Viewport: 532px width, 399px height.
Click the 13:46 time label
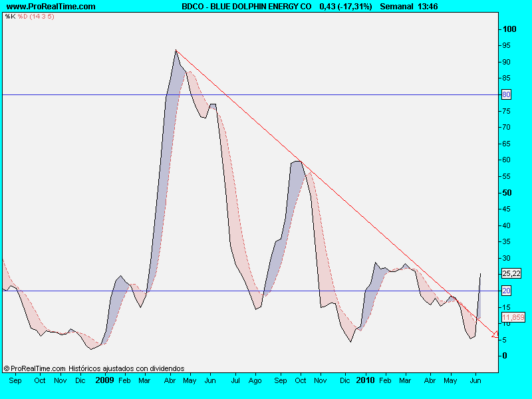(x=428, y=7)
